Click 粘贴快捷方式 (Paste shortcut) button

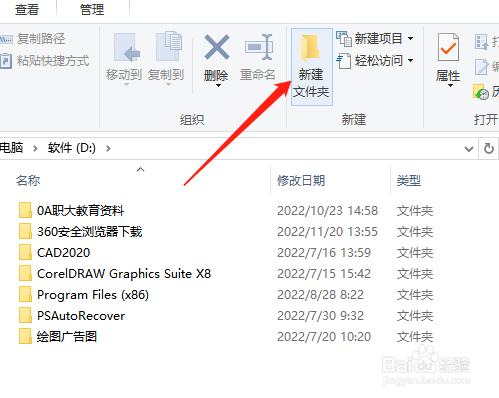coord(45,61)
